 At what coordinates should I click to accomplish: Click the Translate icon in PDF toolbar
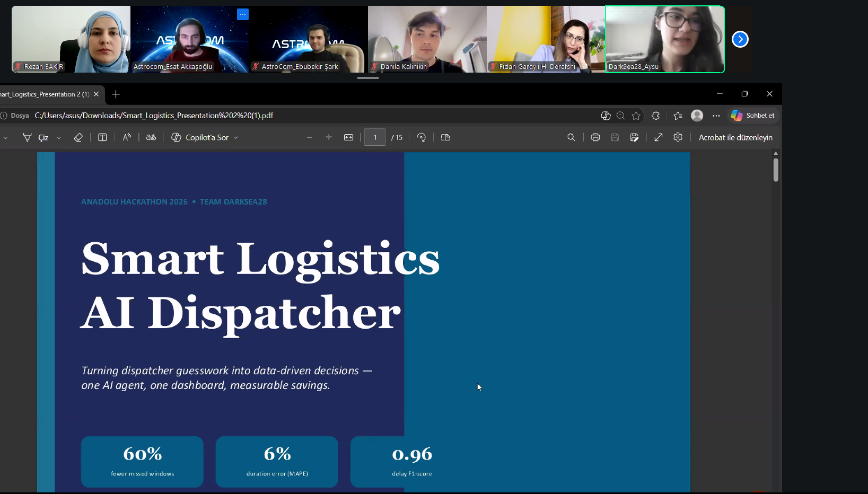151,137
